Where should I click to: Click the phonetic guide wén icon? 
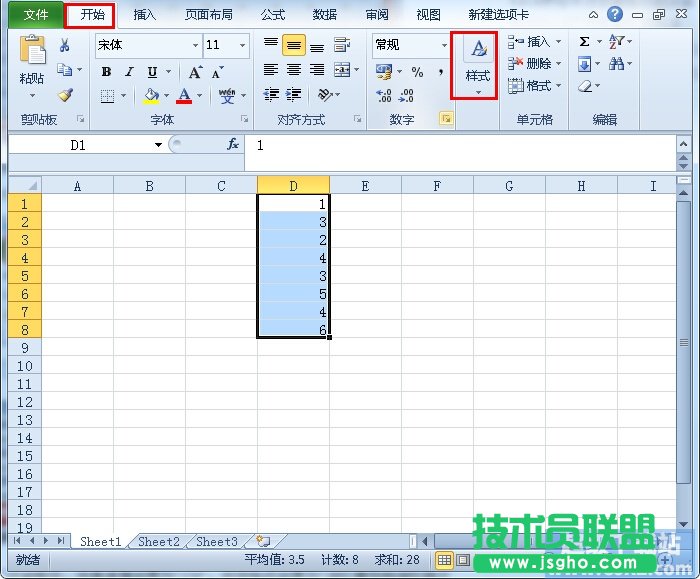pos(227,96)
